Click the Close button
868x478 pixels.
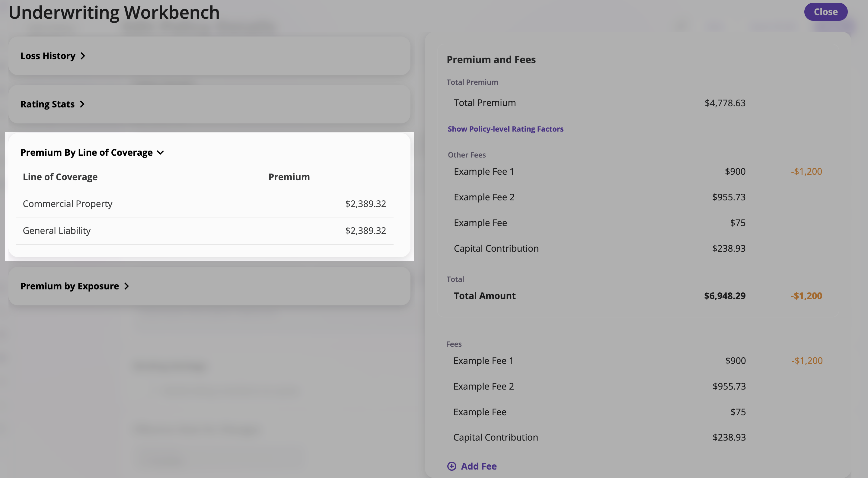click(825, 12)
